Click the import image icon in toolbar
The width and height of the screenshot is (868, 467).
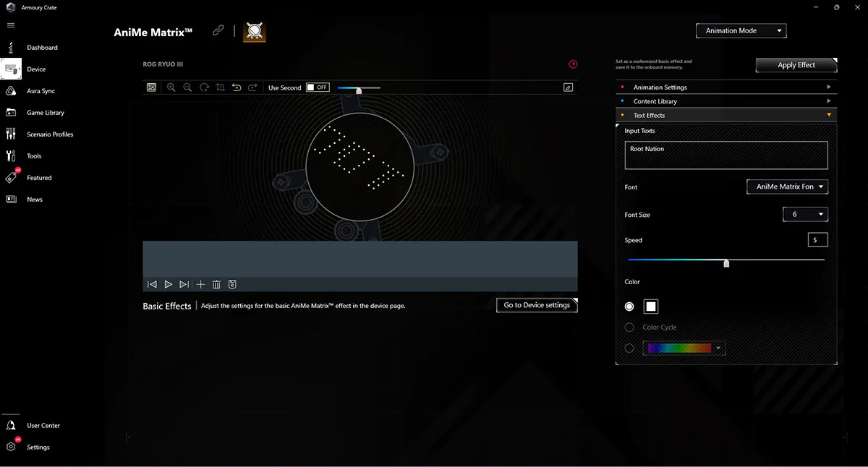(151, 87)
